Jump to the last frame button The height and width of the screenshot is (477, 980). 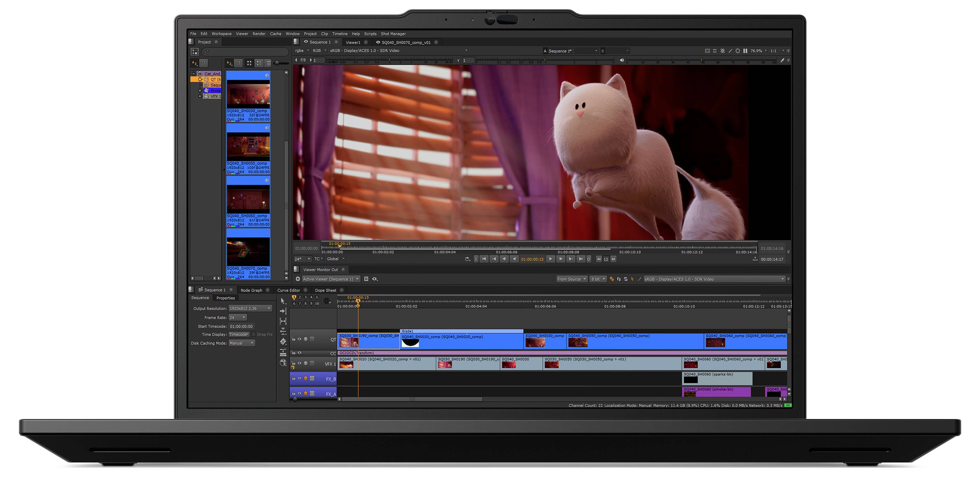point(581,259)
